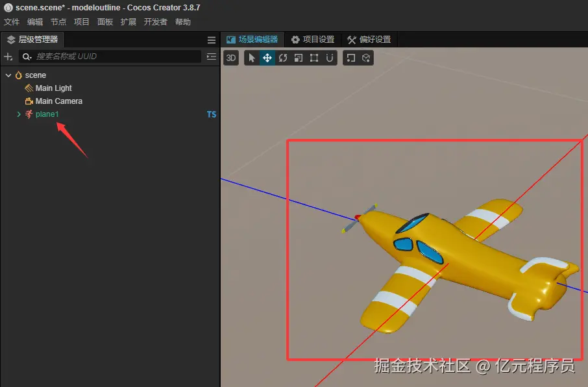This screenshot has height=387, width=588.
Task: Switch to the 偏好设置 tab
Action: click(x=369, y=40)
